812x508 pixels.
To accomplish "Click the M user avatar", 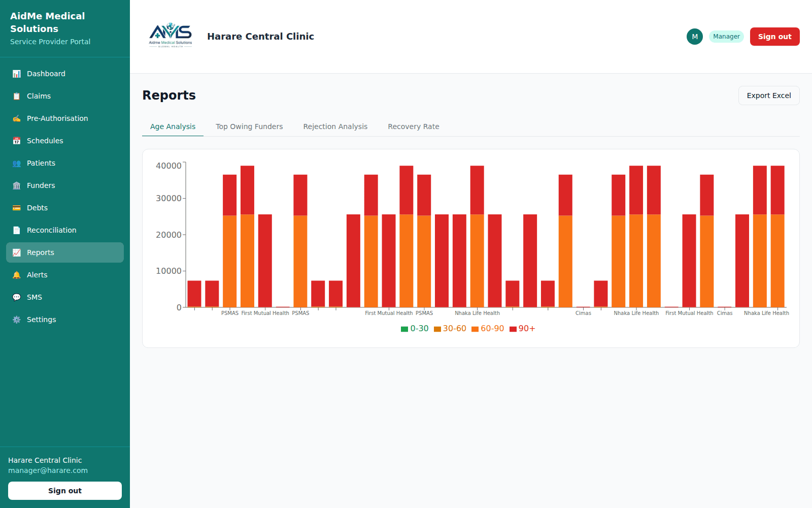I will coord(695,37).
